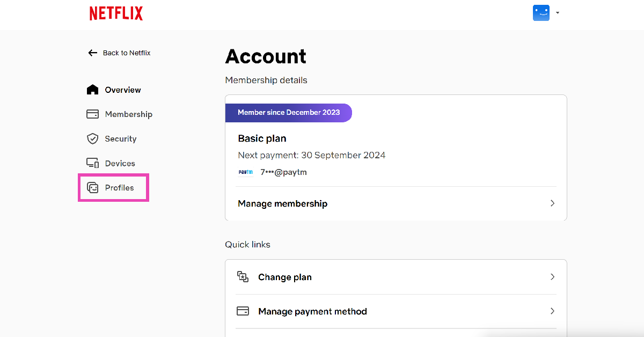Click the Devices icon in sidebar

coord(93,163)
